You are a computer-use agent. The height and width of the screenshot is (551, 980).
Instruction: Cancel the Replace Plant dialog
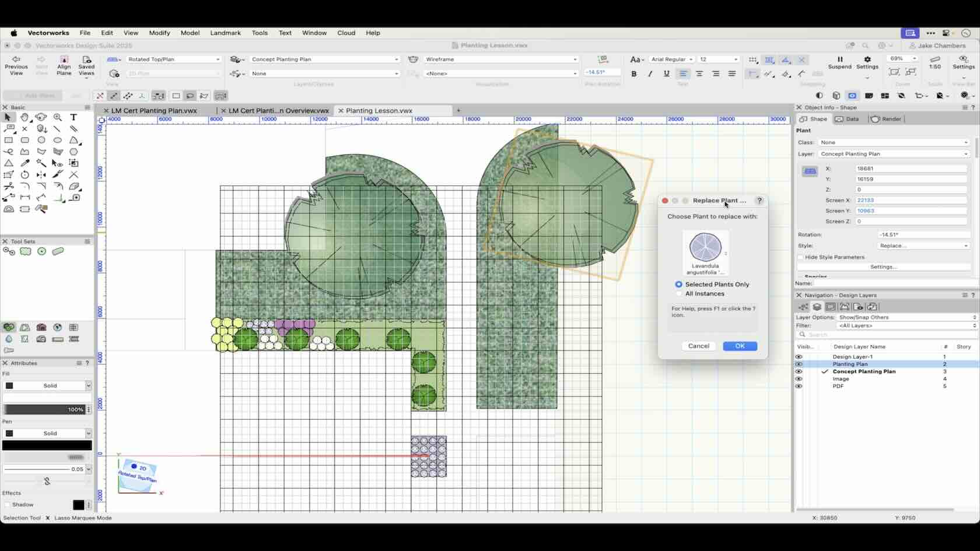[x=698, y=346]
